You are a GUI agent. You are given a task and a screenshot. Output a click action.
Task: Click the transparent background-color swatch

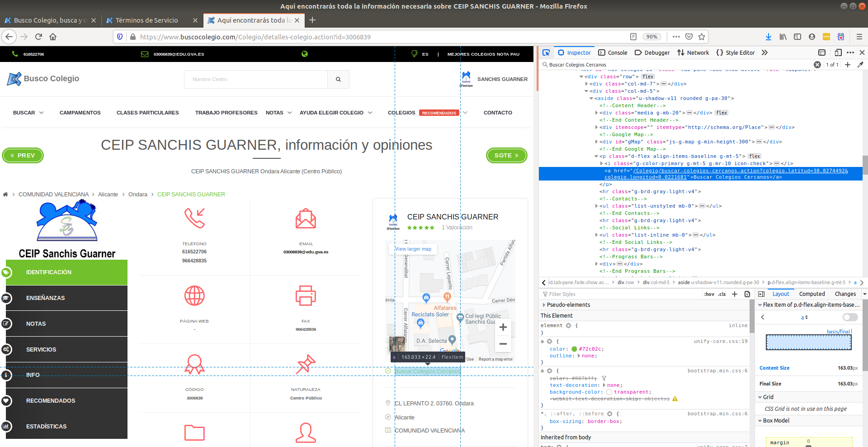[609, 392]
